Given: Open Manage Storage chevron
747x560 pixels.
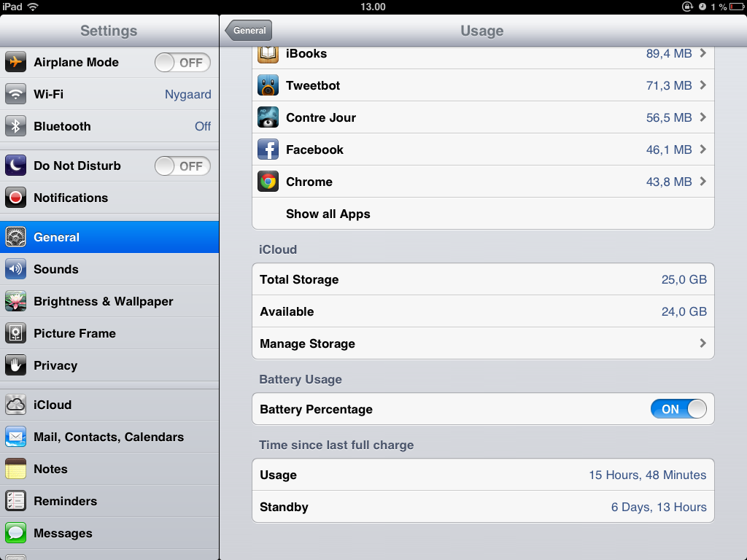Looking at the screenshot, I should [x=703, y=343].
